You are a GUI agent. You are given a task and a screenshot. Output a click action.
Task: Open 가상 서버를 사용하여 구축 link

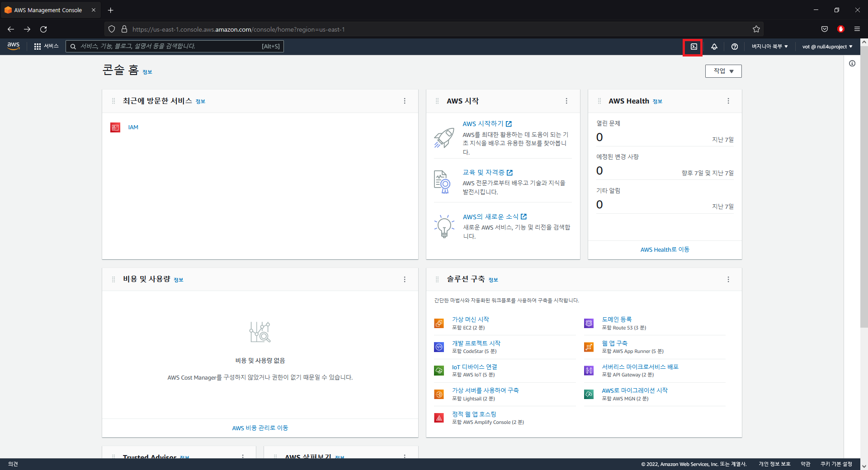[485, 390]
